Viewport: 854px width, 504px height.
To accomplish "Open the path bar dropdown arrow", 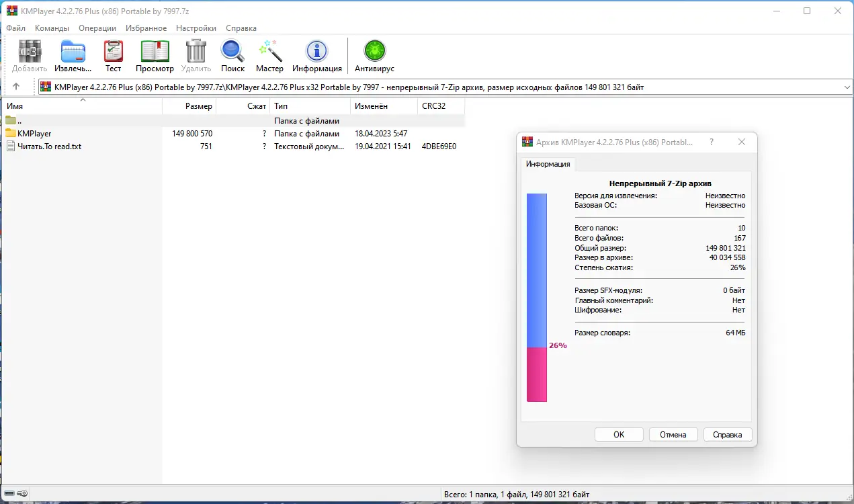I will point(847,86).
